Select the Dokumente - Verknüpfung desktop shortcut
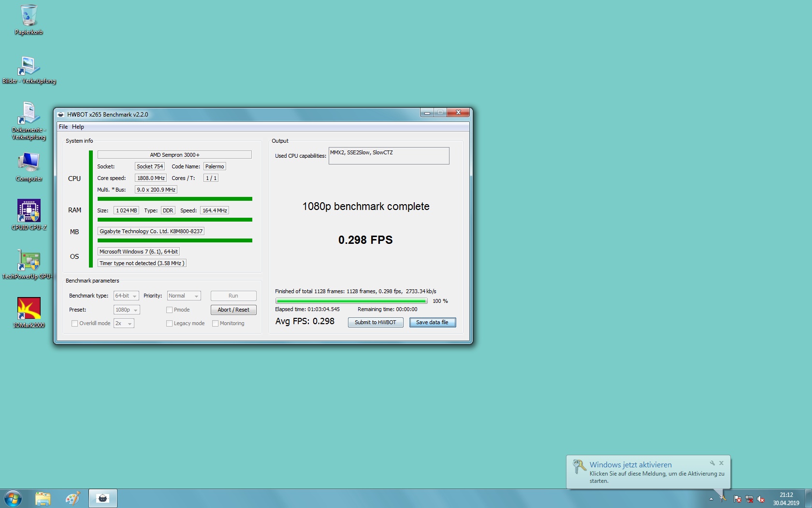The image size is (812, 508). pos(29,121)
